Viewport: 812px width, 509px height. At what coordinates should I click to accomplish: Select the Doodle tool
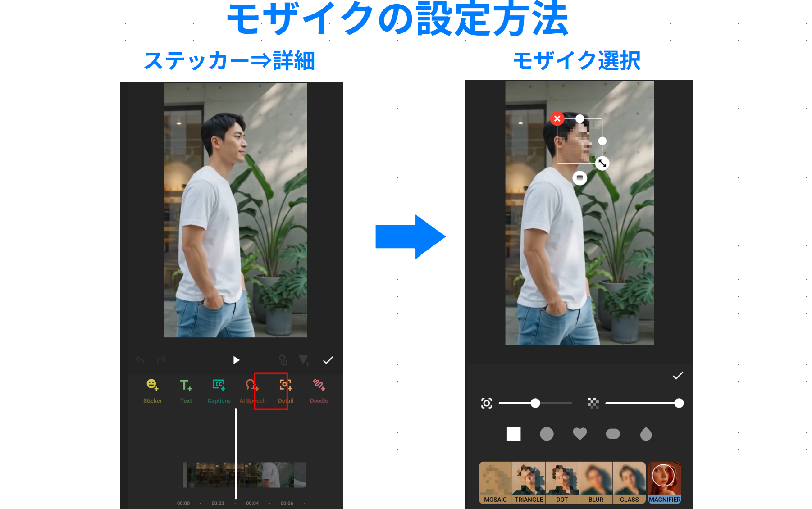(x=319, y=391)
